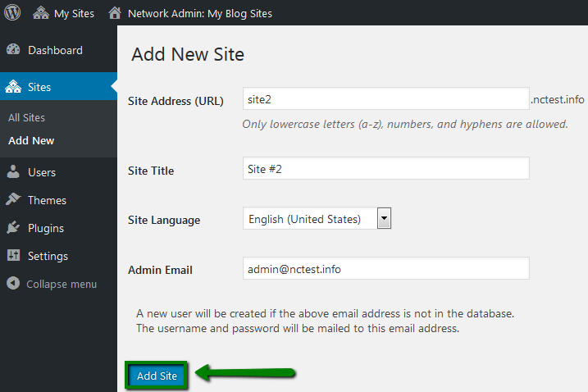Screen dimensions: 588x392
Task: Click the Site Title label
Action: 151,171
